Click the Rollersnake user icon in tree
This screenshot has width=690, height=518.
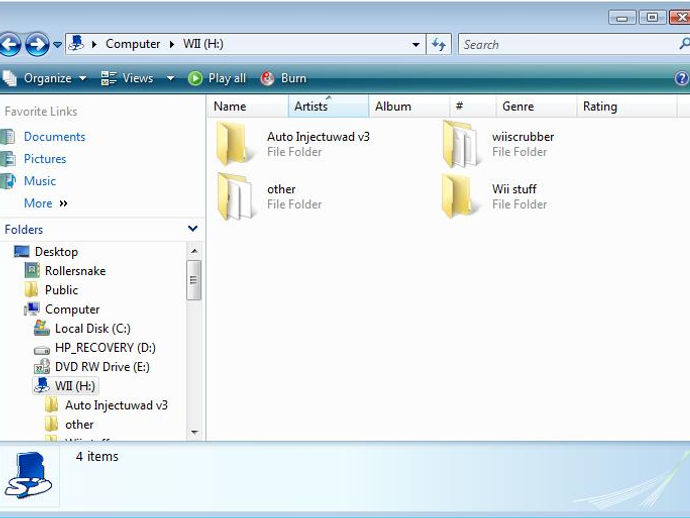(32, 270)
